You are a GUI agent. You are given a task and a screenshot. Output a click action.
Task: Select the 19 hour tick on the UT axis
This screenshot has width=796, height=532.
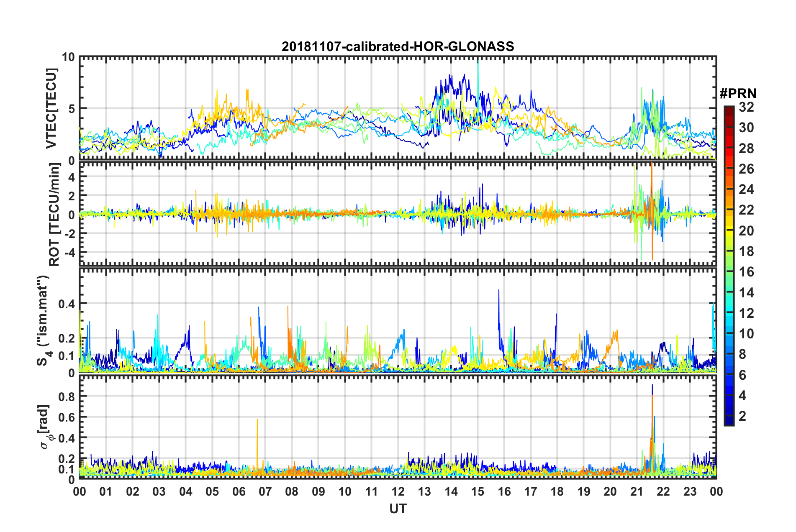click(x=584, y=491)
